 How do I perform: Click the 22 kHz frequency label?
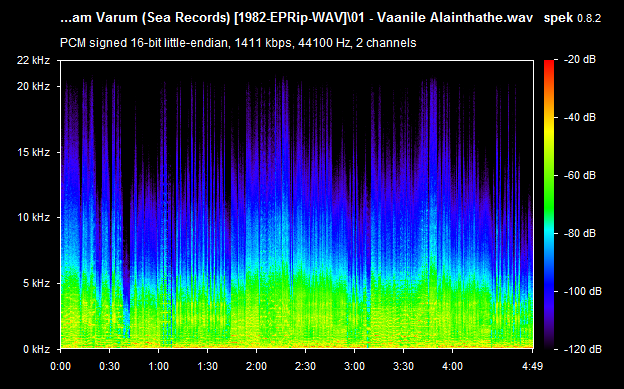tap(33, 61)
